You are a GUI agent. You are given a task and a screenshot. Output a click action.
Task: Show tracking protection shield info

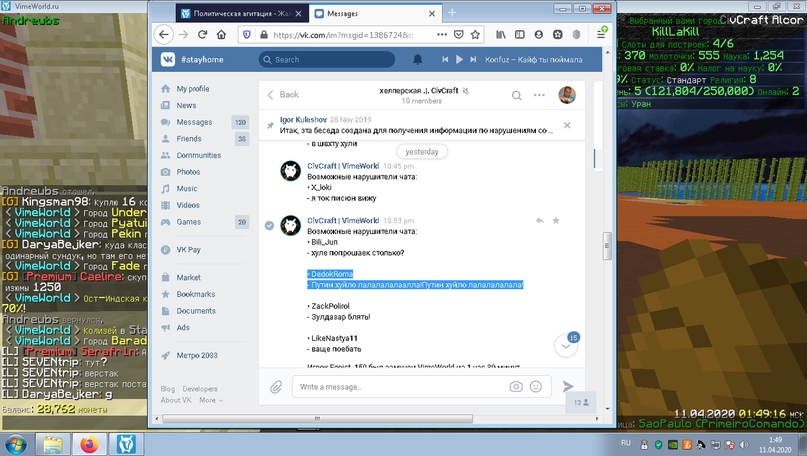pos(247,34)
